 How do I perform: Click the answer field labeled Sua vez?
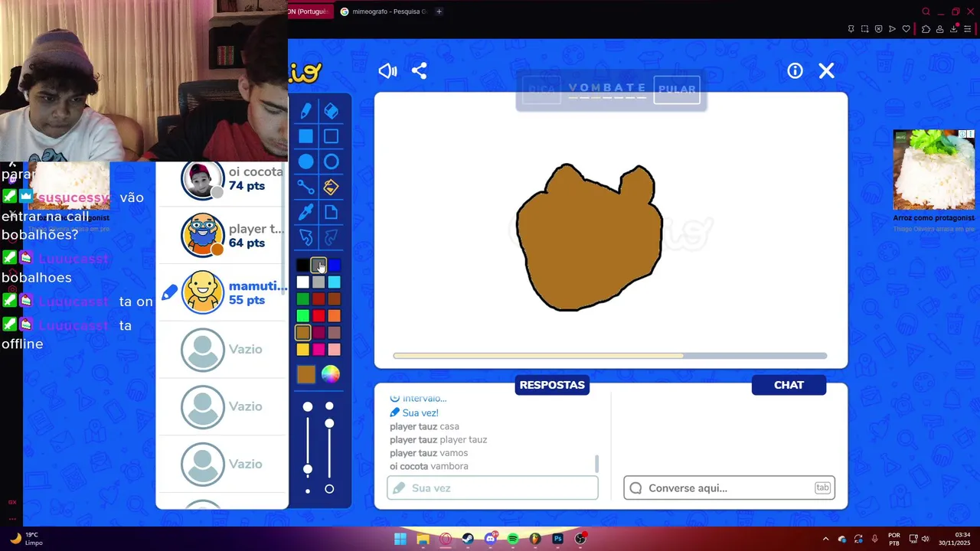tap(492, 488)
